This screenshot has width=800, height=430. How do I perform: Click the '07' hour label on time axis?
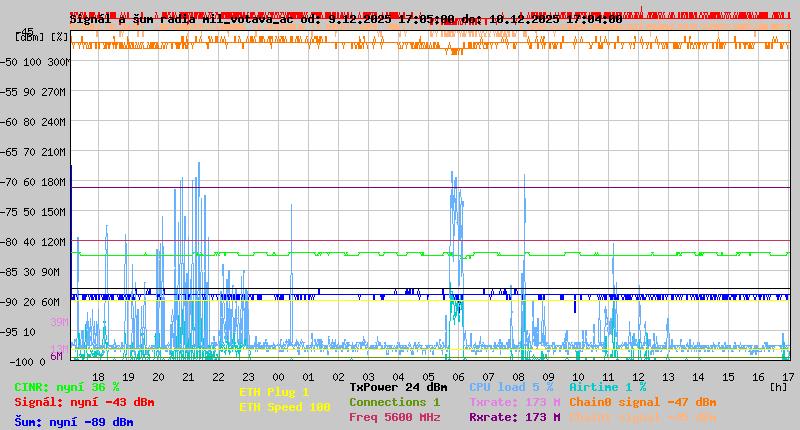pos(488,377)
